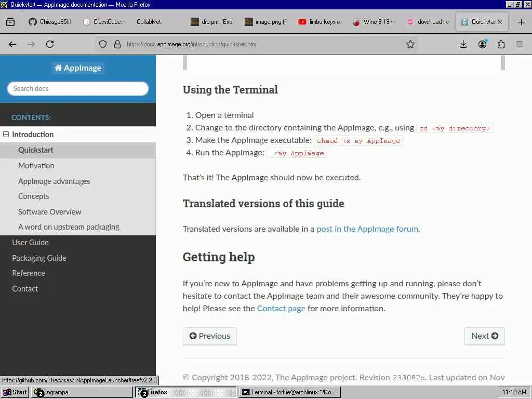Bookmark this page with the star
Image resolution: width=532 pixels, height=399 pixels.
click(x=410, y=44)
